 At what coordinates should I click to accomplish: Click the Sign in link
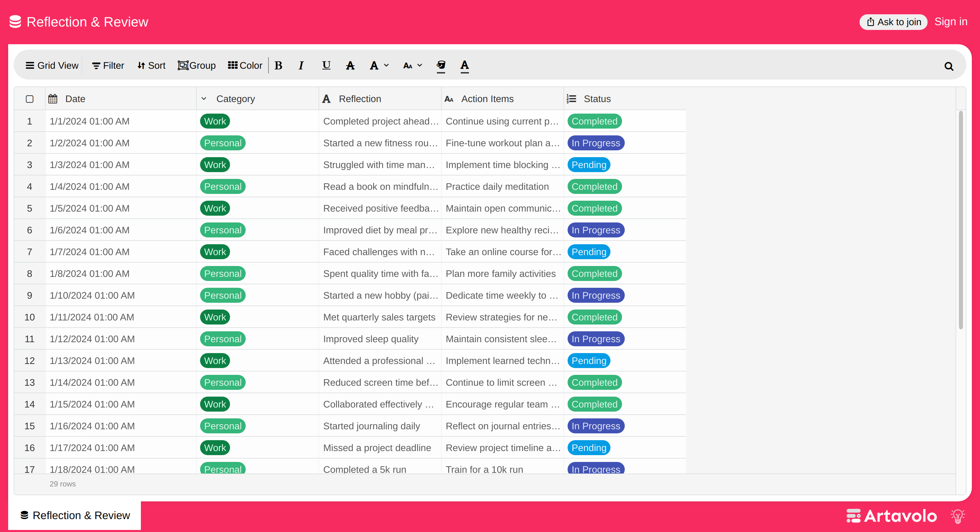point(951,22)
